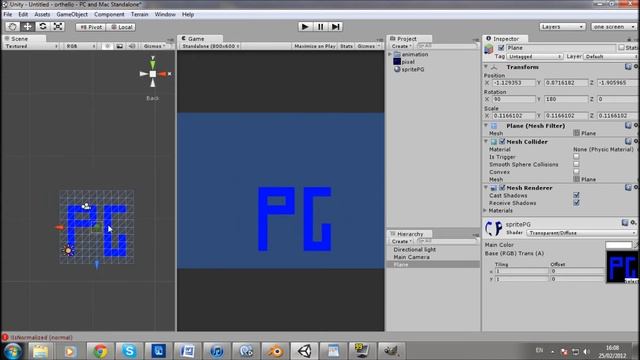Disable the Mesh Renderer component checkbox

coord(502,188)
